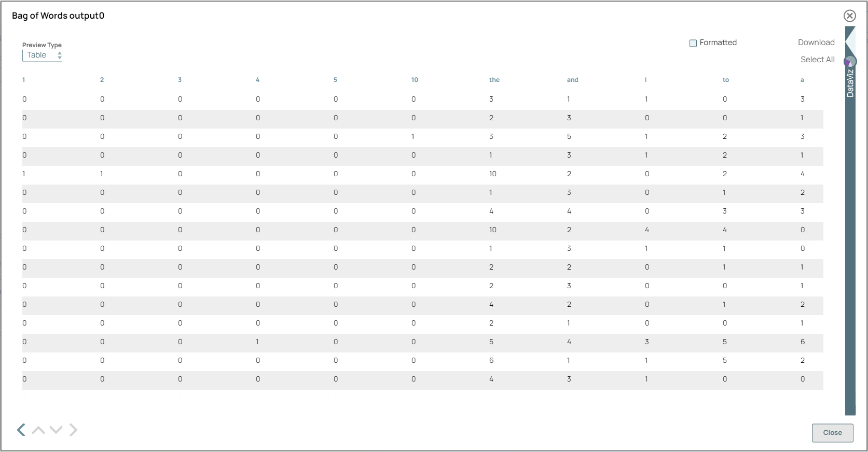868x452 pixels.
Task: Close the preview with the circled X
Action: point(849,16)
